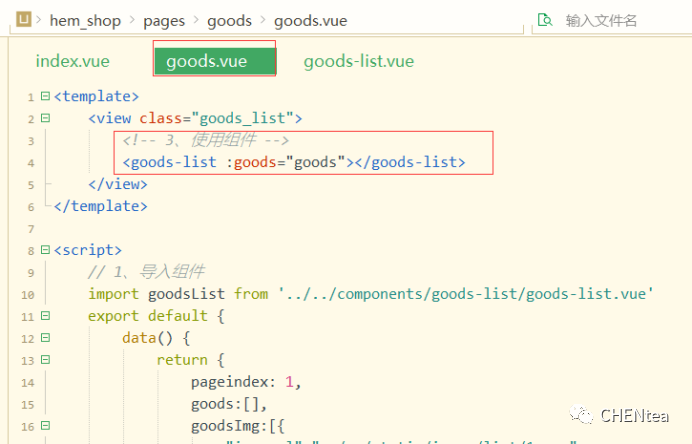Viewport: 692px width, 444px height.
Task: Click the project icon in the breadcrumb
Action: 23,20
